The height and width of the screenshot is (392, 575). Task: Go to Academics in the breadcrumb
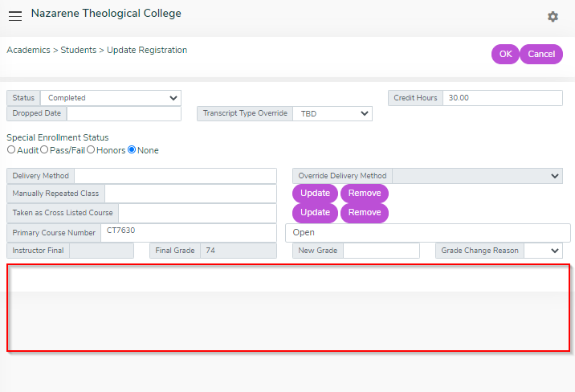pyautogui.click(x=28, y=50)
